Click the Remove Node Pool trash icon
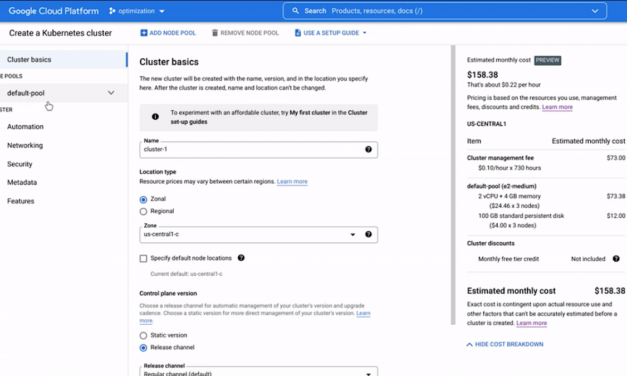Viewport: 627px width, 376px height. point(215,33)
